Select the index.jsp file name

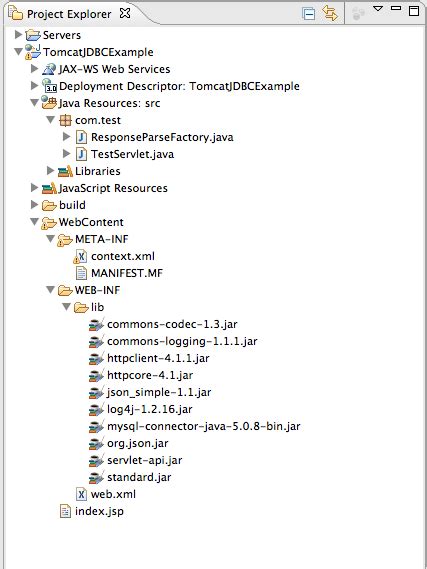point(99,512)
